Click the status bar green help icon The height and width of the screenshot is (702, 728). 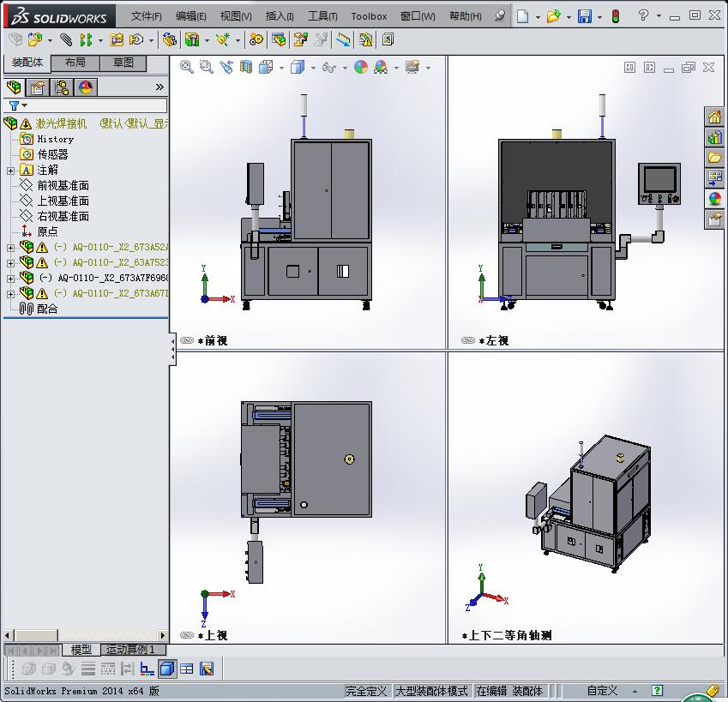tap(657, 690)
